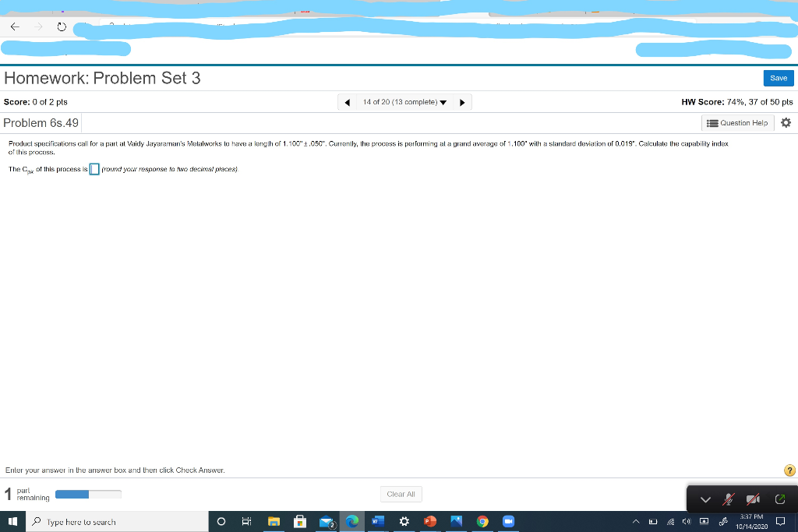Click the Cpk answer input box
Viewport: 798px width, 532px height.
point(94,169)
